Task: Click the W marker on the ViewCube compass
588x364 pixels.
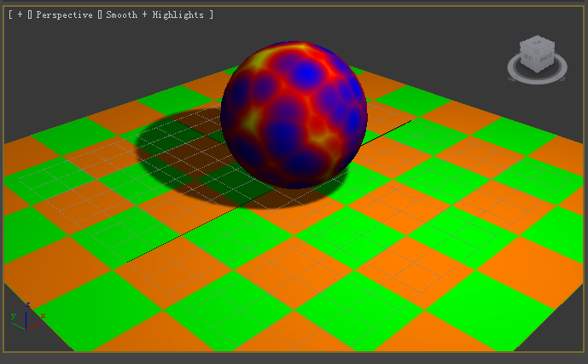Action: tap(511, 79)
